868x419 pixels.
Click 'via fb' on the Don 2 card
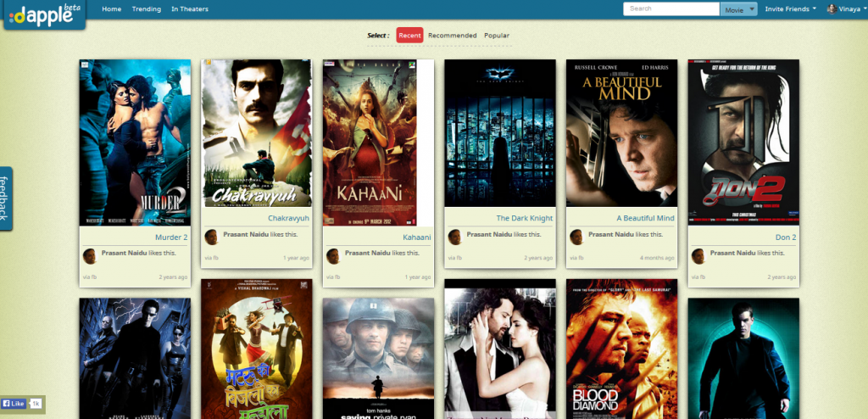coord(698,277)
